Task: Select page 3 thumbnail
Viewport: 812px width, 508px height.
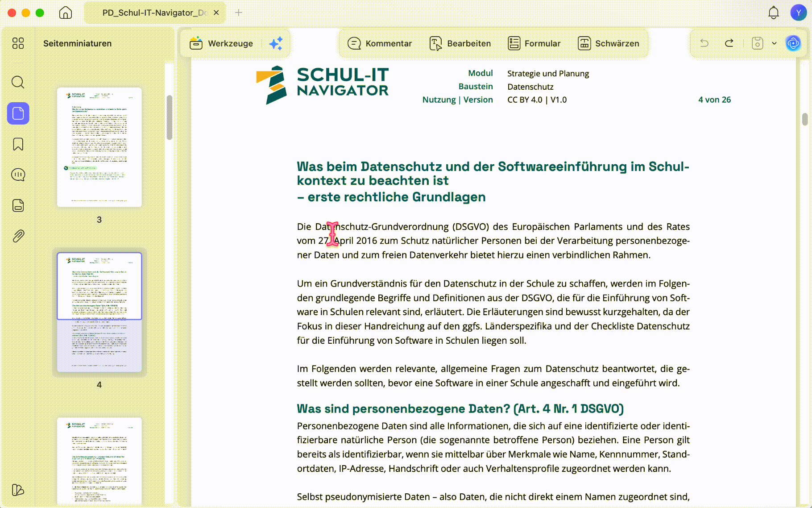Action: click(x=99, y=147)
